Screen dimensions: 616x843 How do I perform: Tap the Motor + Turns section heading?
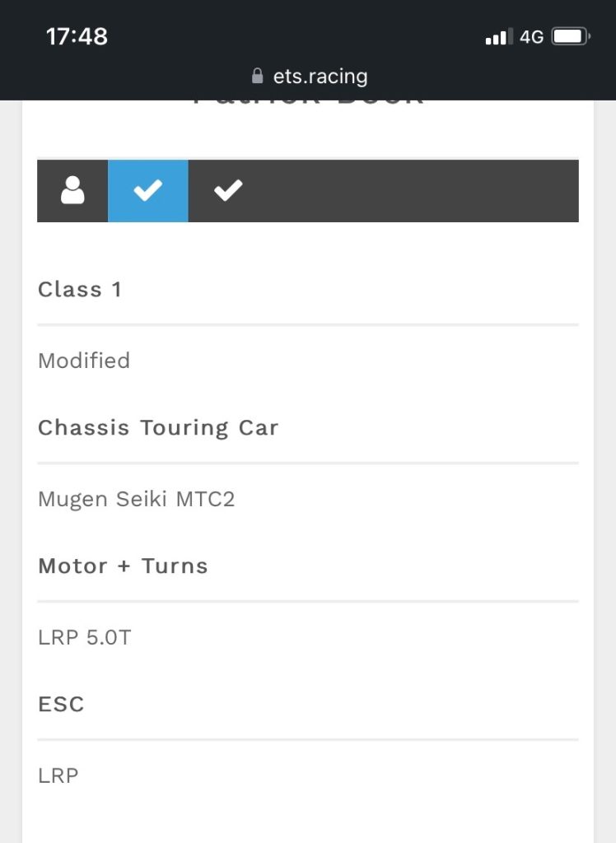(123, 566)
